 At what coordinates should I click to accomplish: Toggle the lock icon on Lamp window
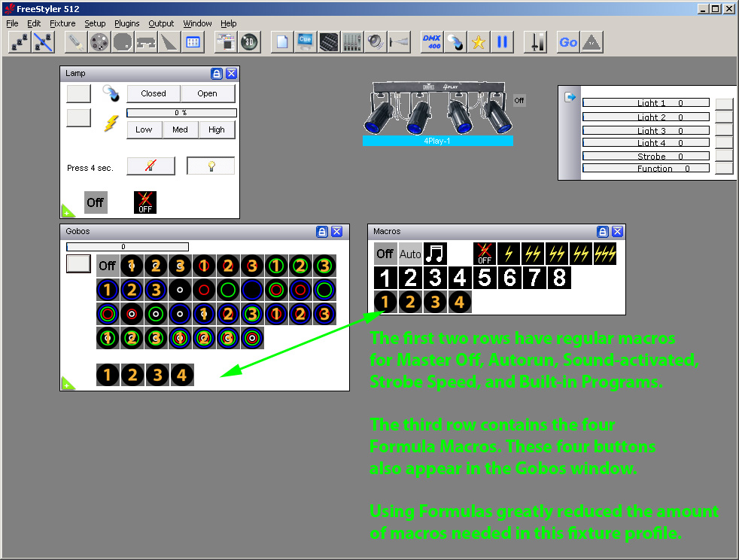pos(216,74)
